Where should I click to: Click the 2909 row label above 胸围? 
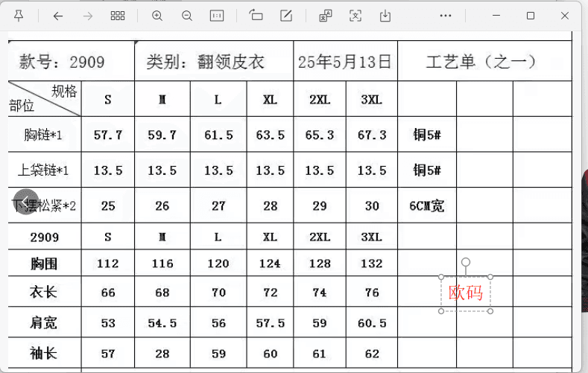click(x=45, y=237)
